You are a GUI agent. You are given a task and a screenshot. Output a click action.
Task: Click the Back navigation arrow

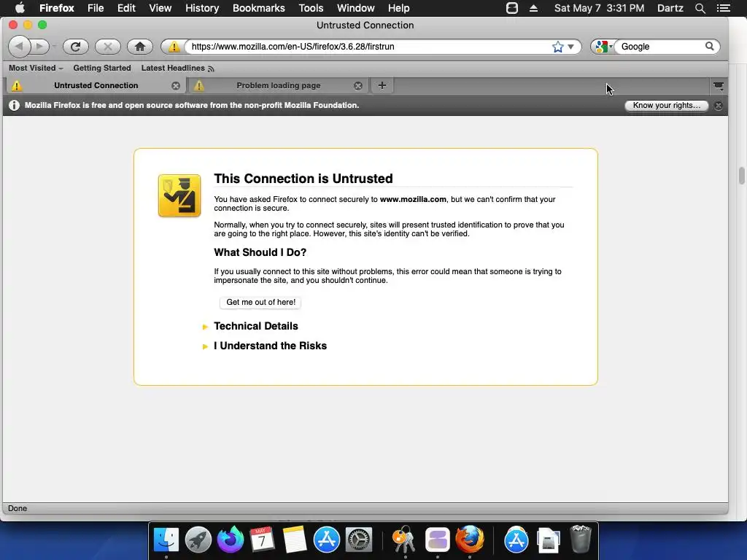[19, 47]
